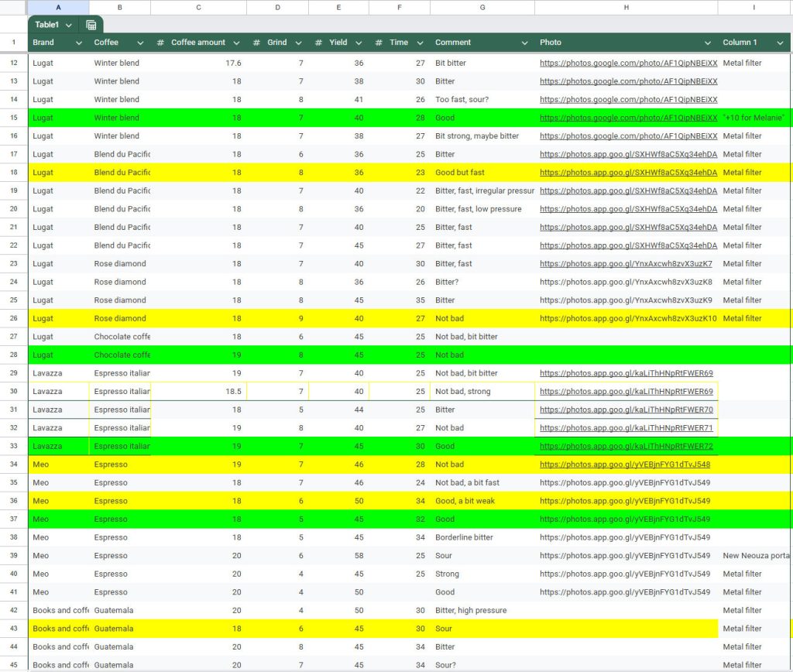Click the number type icon for Grind
Viewport: 793px width, 672px height.
[256, 43]
